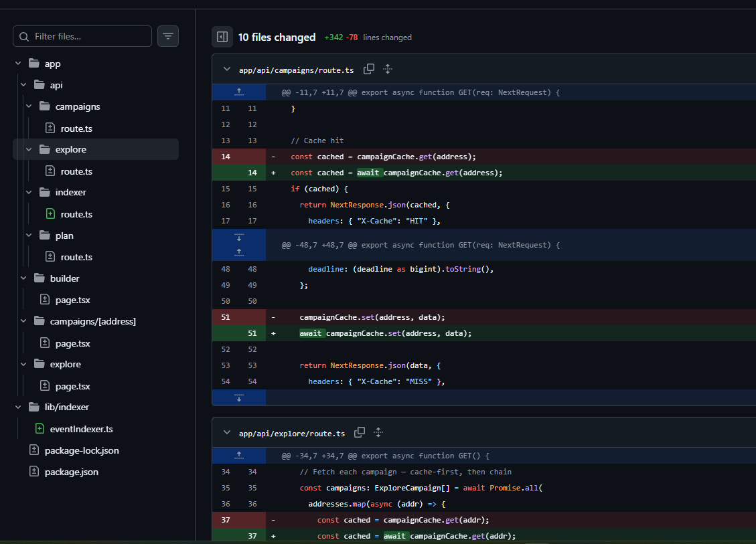
Task: Toggle the file tree sidebar panel icon
Action: (x=222, y=37)
